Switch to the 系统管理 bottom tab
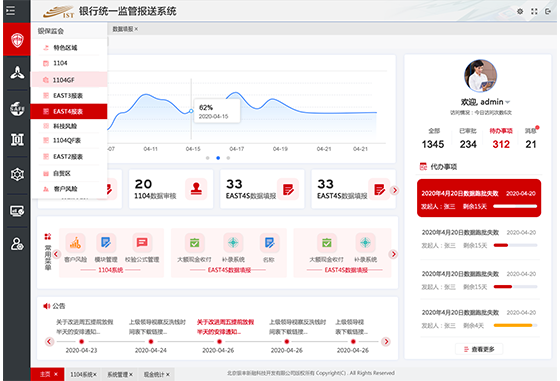Image resolution: width=560 pixels, height=381 pixels. pyautogui.click(x=120, y=374)
